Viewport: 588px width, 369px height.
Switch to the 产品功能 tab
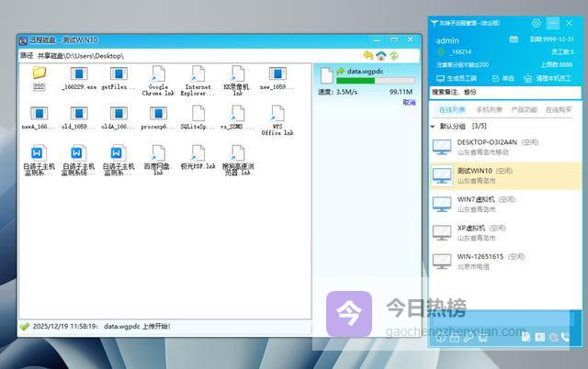(x=524, y=109)
